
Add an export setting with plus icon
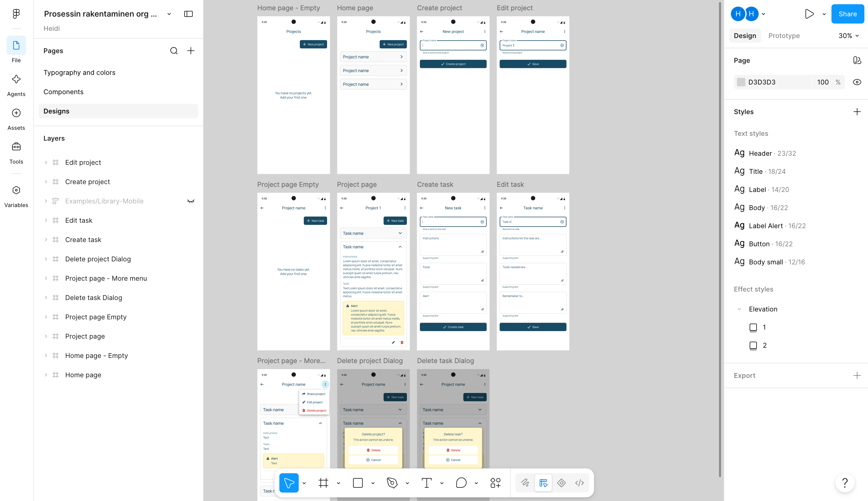point(857,375)
